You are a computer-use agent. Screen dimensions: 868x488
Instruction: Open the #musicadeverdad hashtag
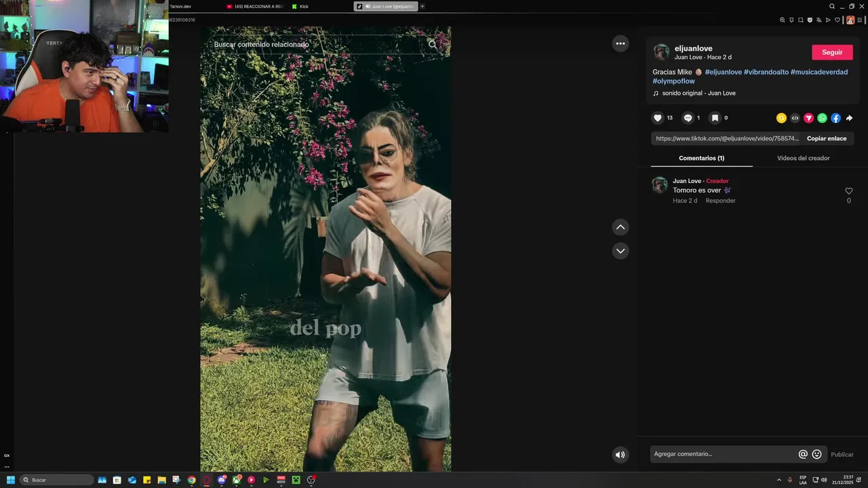click(819, 72)
